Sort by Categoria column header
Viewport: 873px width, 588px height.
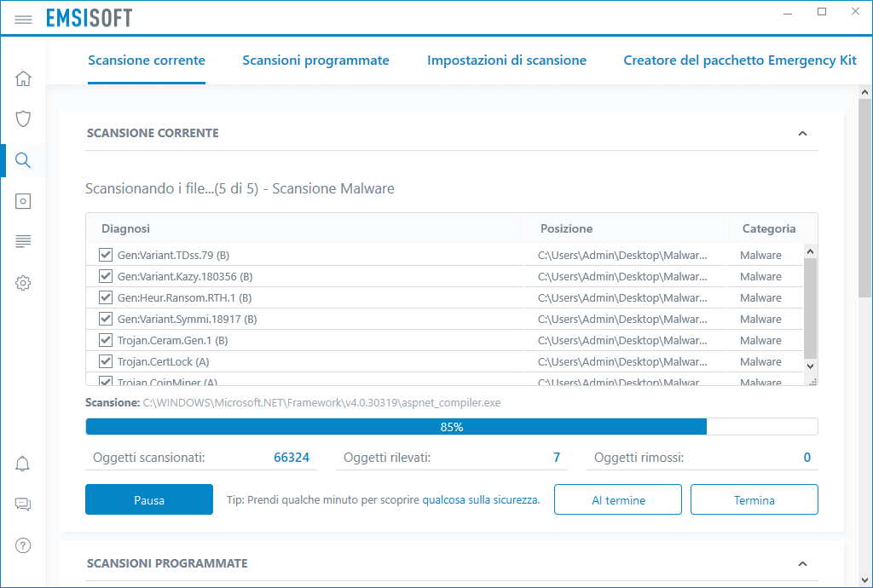[769, 228]
